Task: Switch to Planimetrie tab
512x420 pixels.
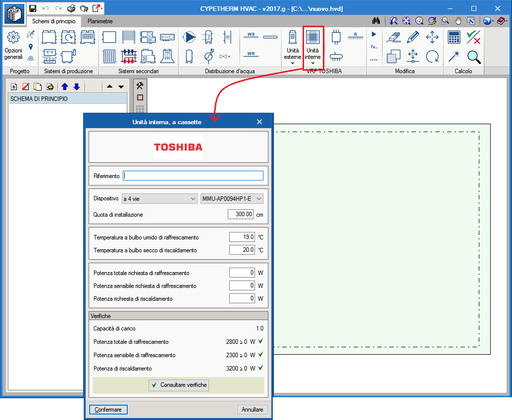Action: point(100,21)
